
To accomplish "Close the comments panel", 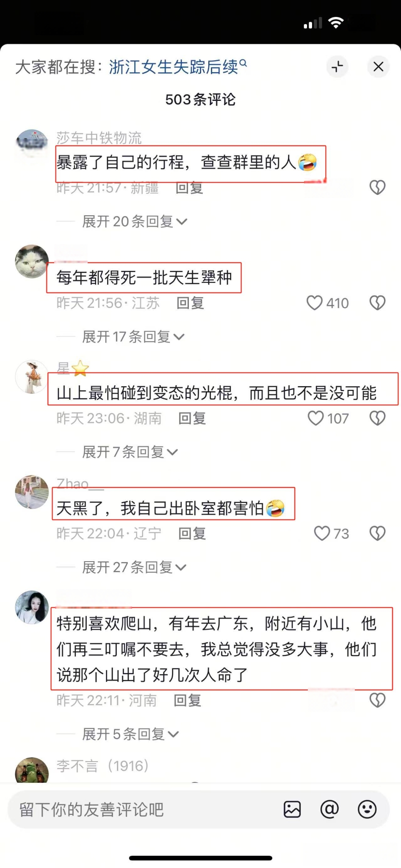I will coord(378,67).
